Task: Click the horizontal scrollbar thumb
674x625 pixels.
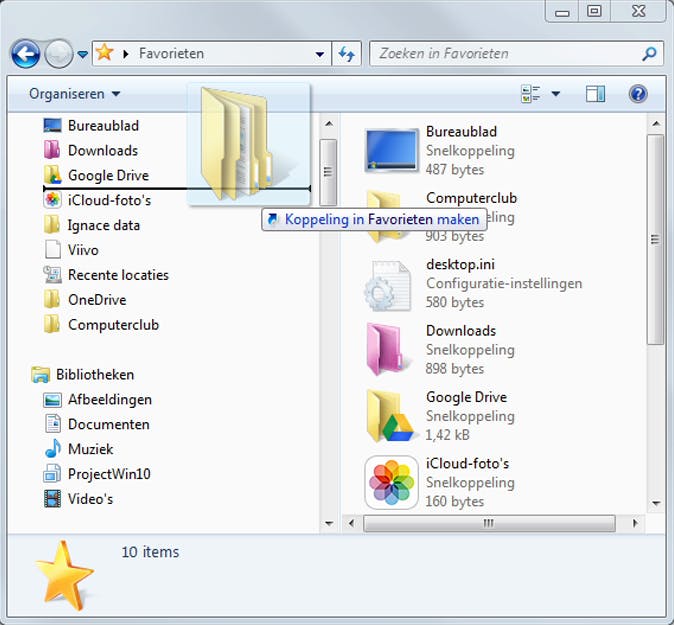Action: 489,523
